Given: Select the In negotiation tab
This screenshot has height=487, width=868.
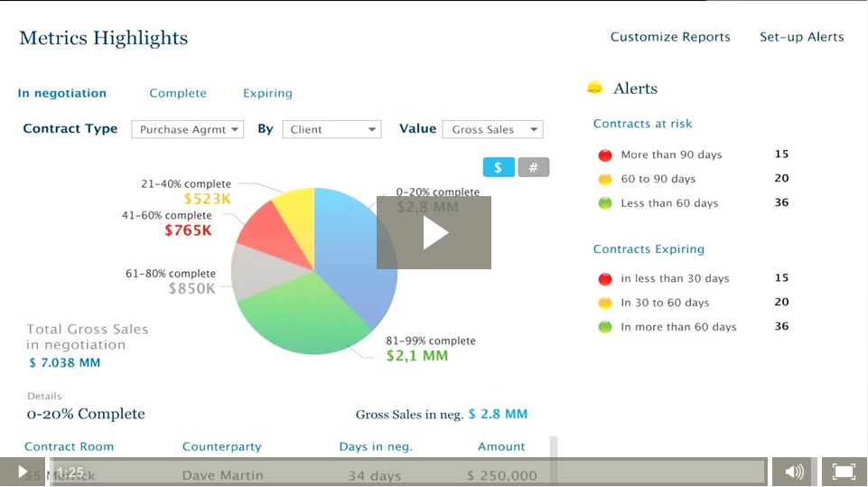Looking at the screenshot, I should click(62, 93).
